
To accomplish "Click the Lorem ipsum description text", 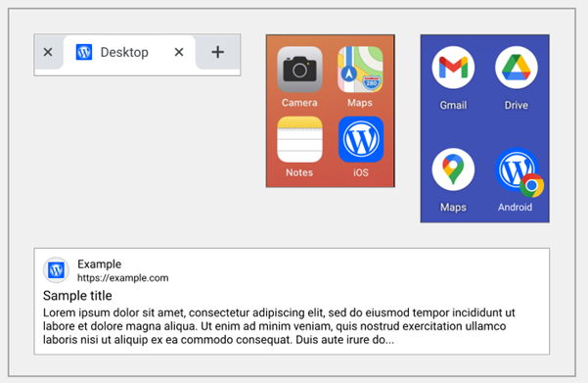I will point(279,326).
